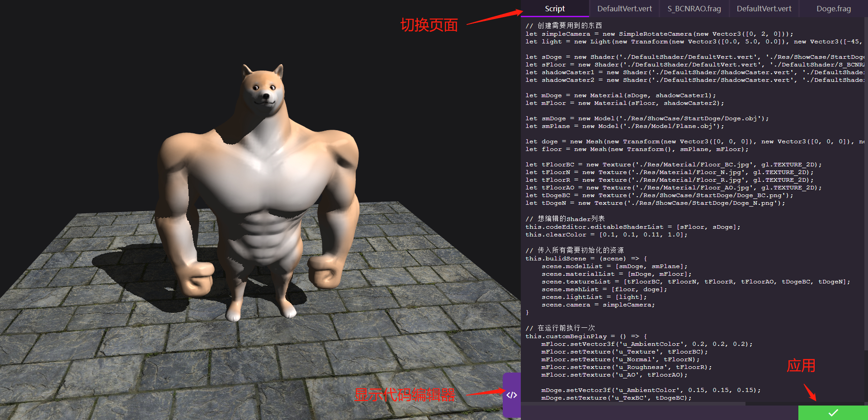This screenshot has width=868, height=420.
Task: Open the DefaultVert.vert tab left of Doge.frag
Action: [764, 9]
